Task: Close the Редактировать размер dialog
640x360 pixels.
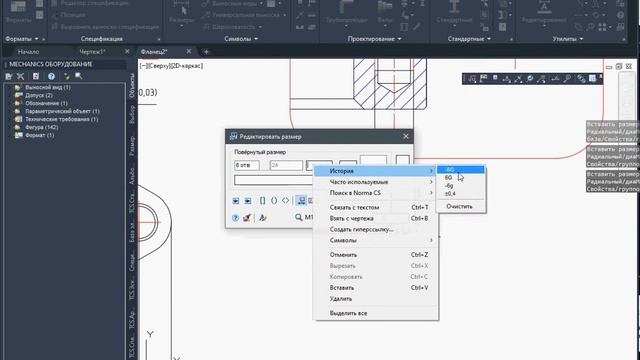Action: tap(406, 136)
